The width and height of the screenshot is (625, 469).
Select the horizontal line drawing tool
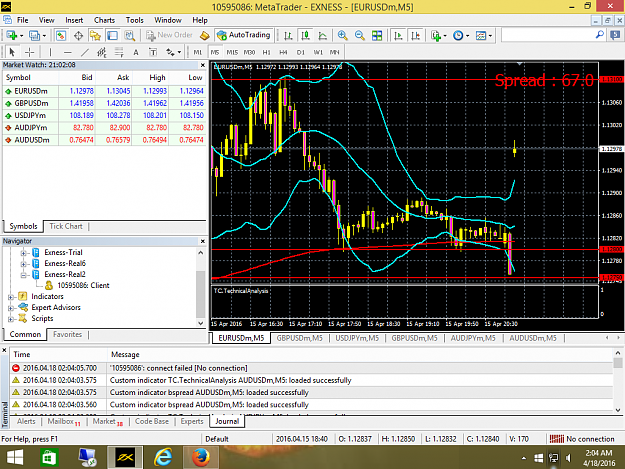(67, 52)
